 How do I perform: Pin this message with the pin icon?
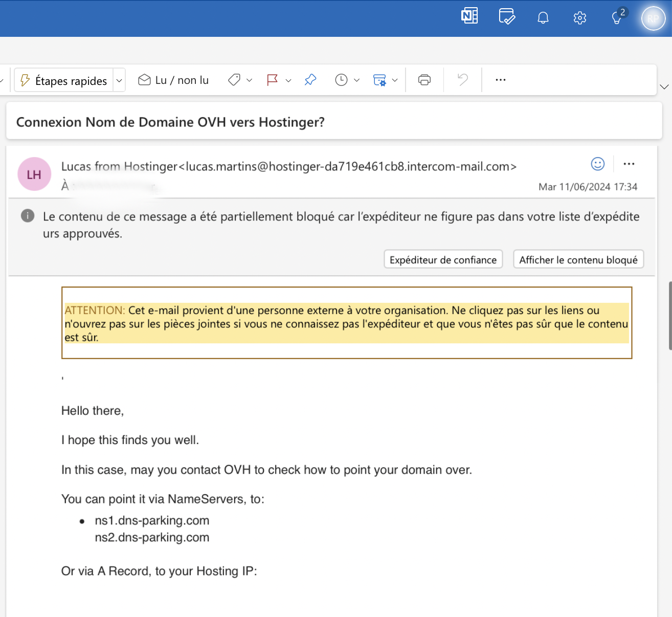click(310, 80)
